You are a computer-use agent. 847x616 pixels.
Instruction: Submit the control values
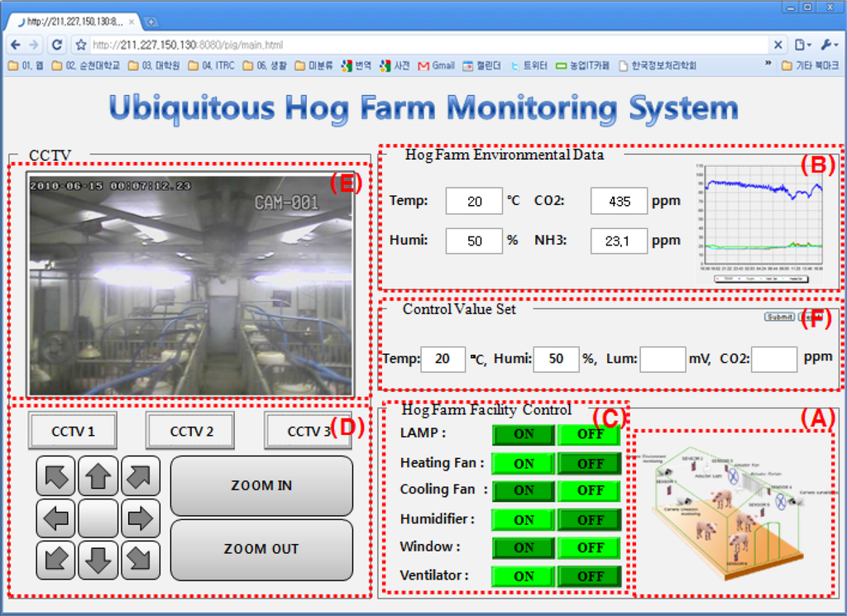778,317
